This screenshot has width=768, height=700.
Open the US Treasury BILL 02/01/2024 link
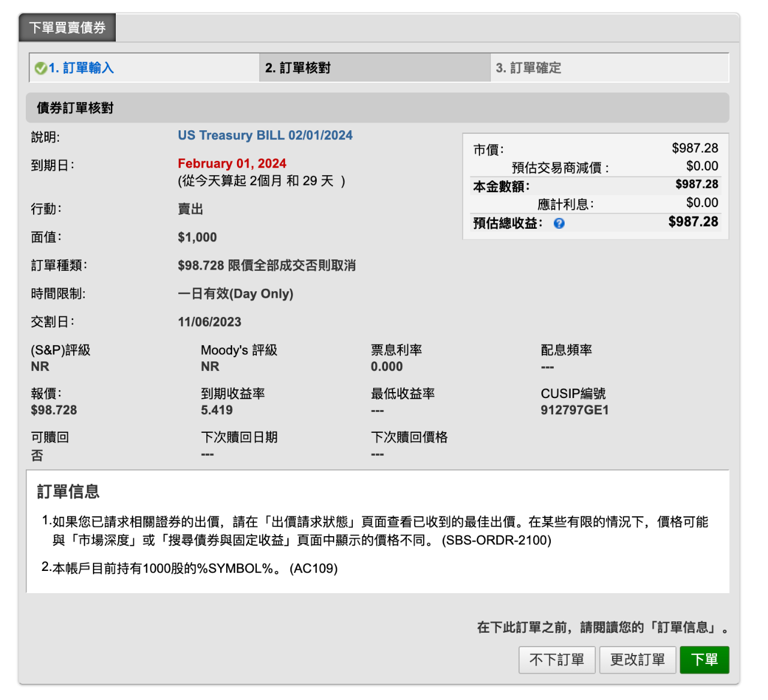click(265, 135)
